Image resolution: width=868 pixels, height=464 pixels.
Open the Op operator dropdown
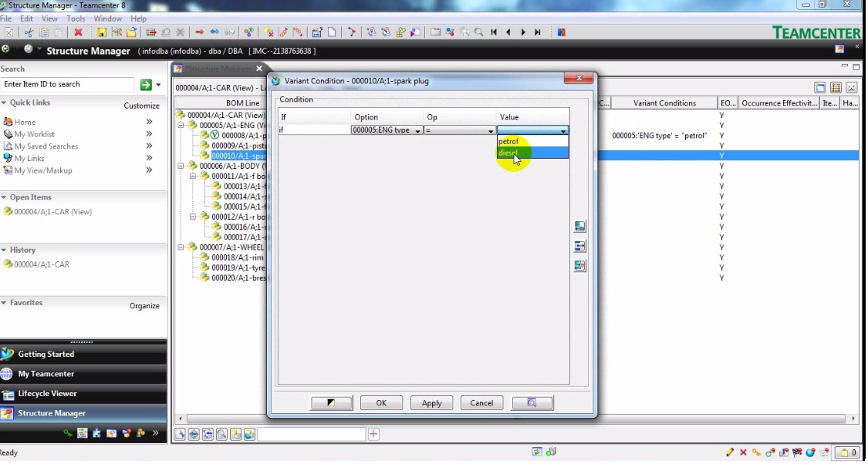491,129
